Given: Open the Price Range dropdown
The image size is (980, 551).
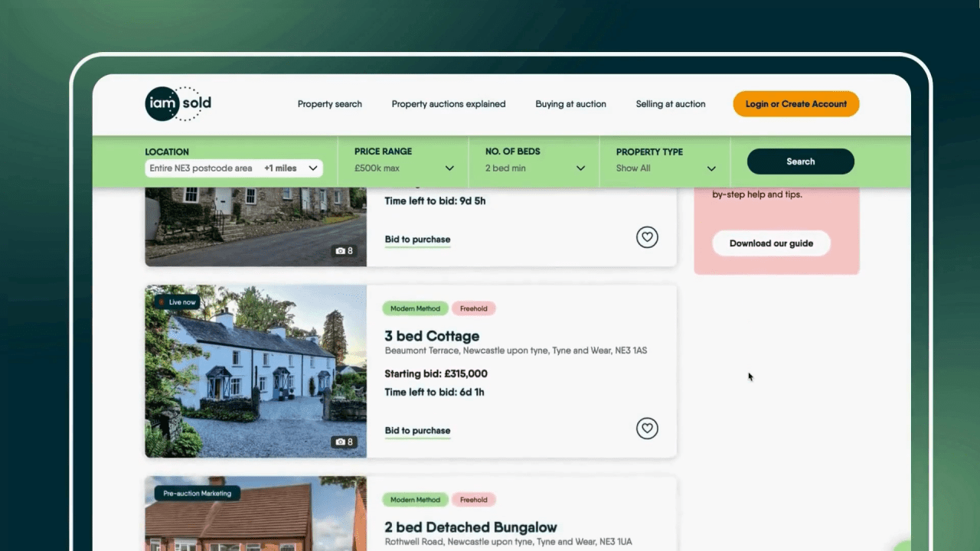Looking at the screenshot, I should (x=403, y=168).
